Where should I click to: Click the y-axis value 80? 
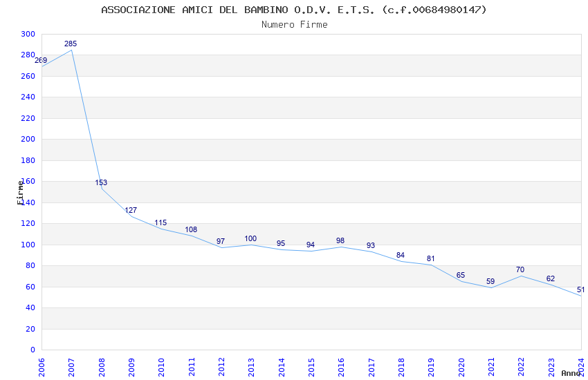point(30,265)
